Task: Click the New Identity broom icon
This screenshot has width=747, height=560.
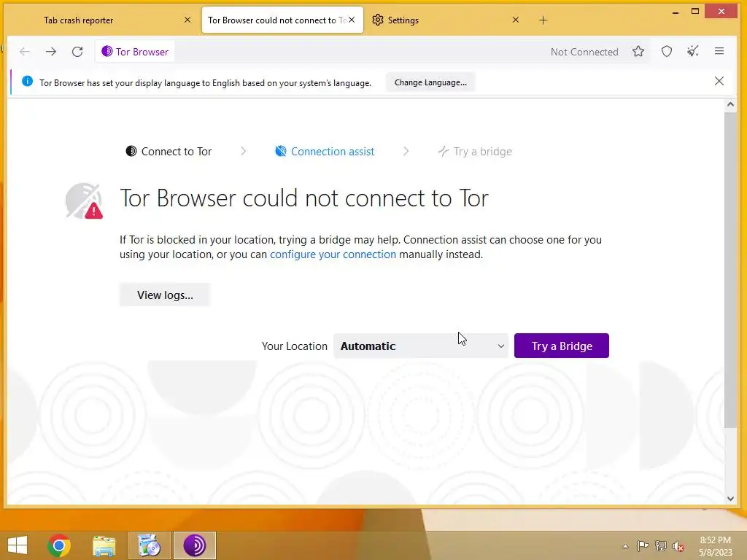Action: click(693, 52)
